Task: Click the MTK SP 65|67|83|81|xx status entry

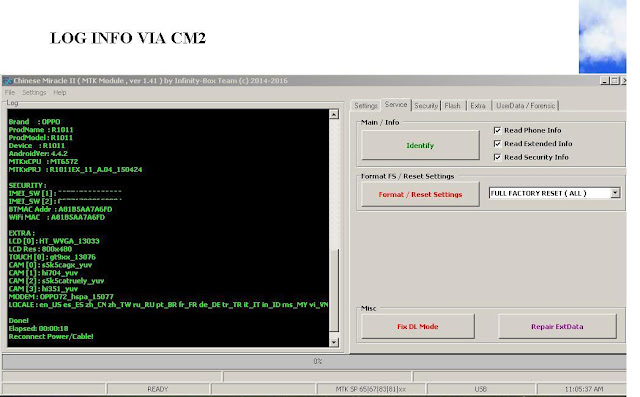Action: (x=371, y=389)
